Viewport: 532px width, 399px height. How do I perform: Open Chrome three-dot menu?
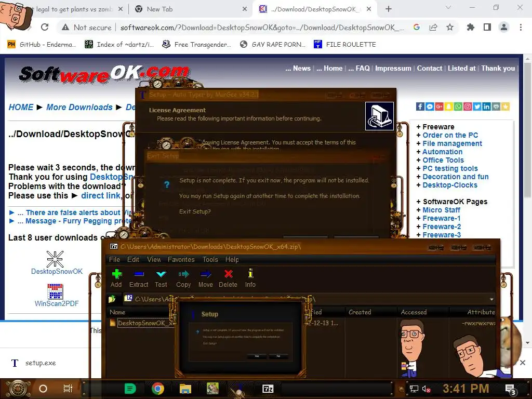[521, 27]
